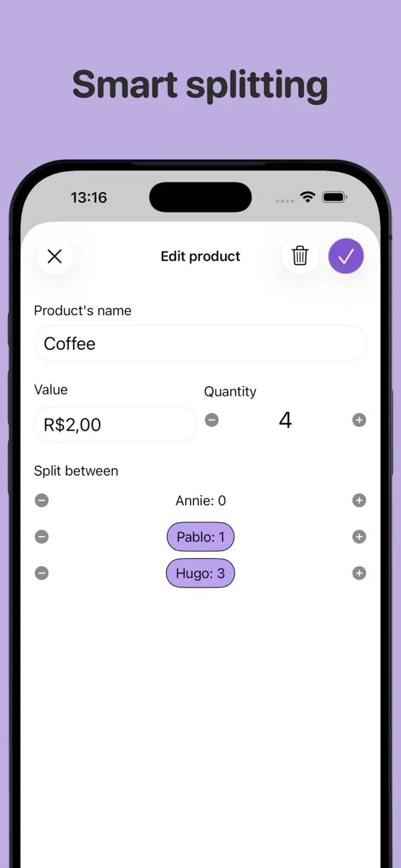
Task: Tap the Wi-Fi status icon
Action: point(307,197)
